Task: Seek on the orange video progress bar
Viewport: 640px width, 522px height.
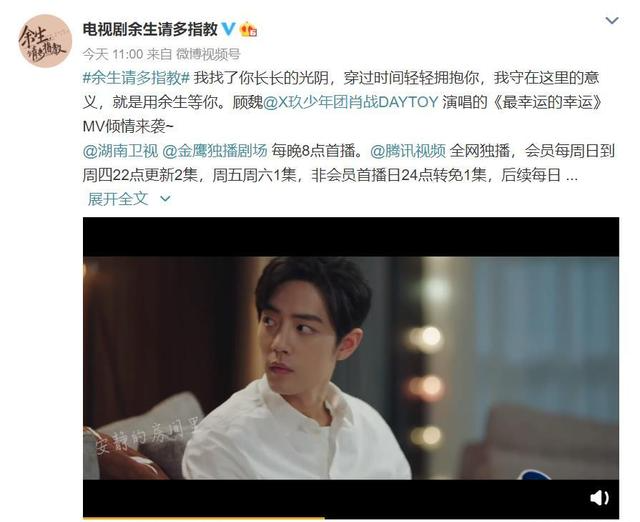Action: [x=204, y=518]
